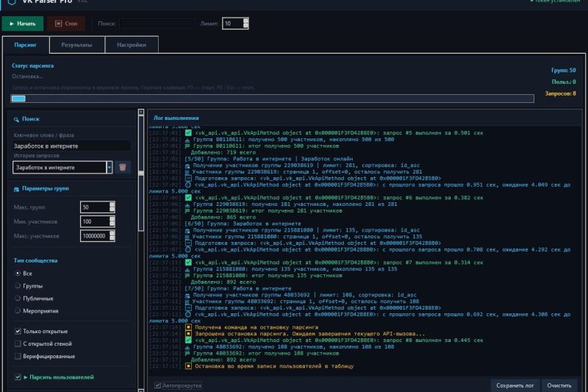Click the stop icon beside Остановка во время записи
This screenshot has width=588, height=392.
coord(188,366)
